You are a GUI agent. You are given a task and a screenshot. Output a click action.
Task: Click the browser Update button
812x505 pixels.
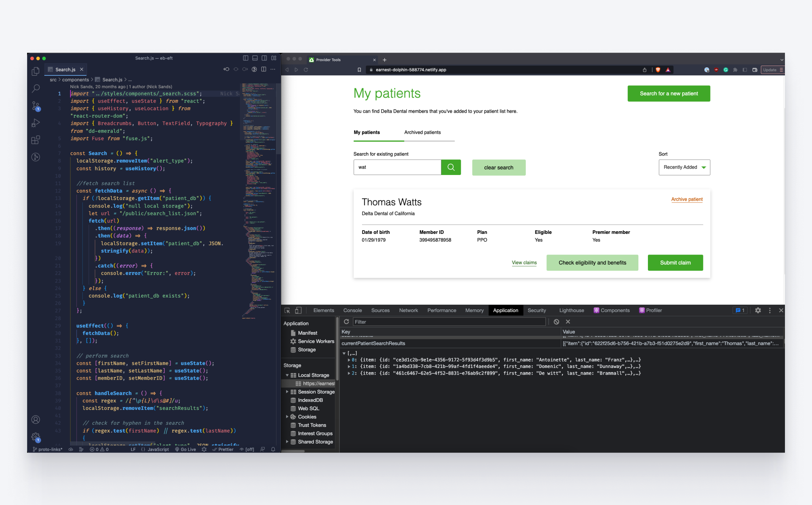pos(772,70)
